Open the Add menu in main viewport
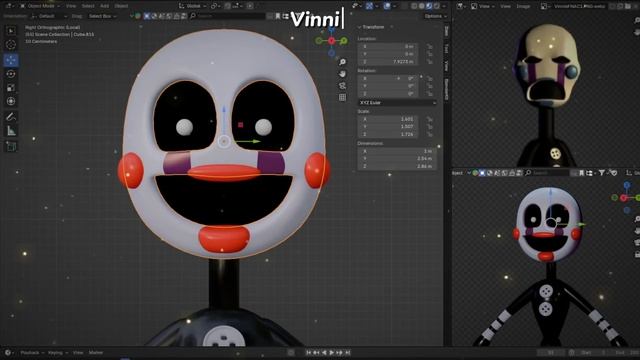The width and height of the screenshot is (640, 360). [x=104, y=6]
